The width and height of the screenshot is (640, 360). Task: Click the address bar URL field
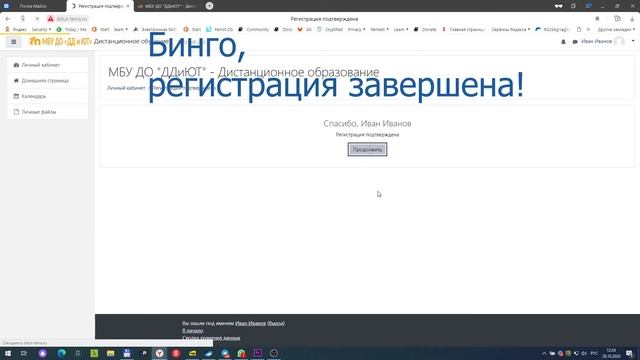click(72, 19)
